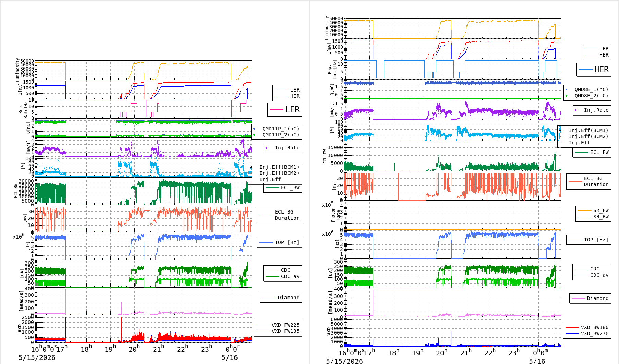Select QMD8E_1(nC) legend entry

point(591,89)
